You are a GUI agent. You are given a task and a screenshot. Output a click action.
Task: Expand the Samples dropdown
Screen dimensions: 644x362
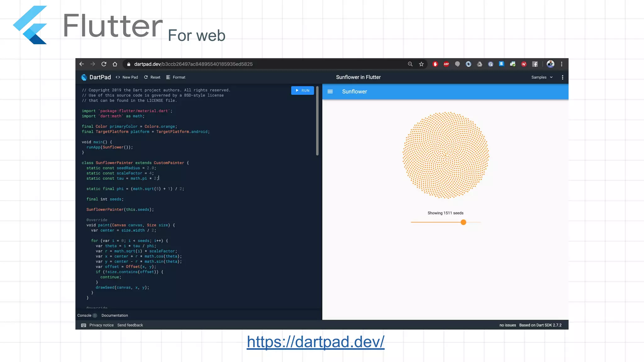coord(542,77)
